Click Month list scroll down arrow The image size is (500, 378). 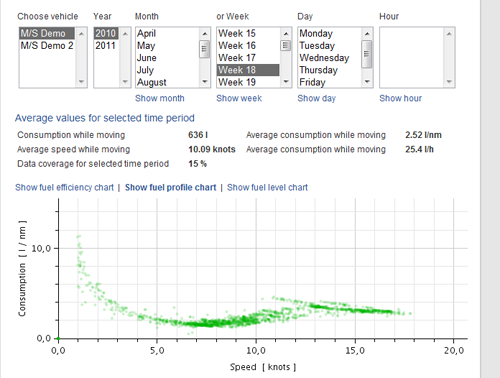pos(205,81)
